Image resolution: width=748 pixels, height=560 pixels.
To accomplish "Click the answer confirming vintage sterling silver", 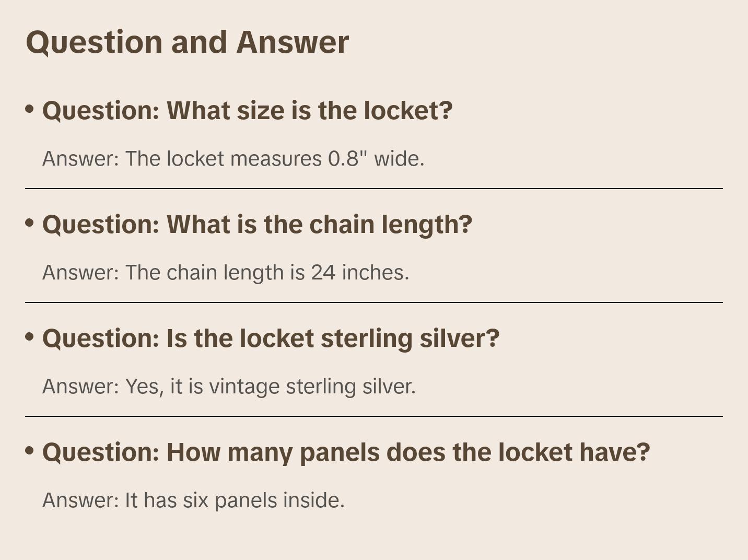I will pyautogui.click(x=229, y=387).
